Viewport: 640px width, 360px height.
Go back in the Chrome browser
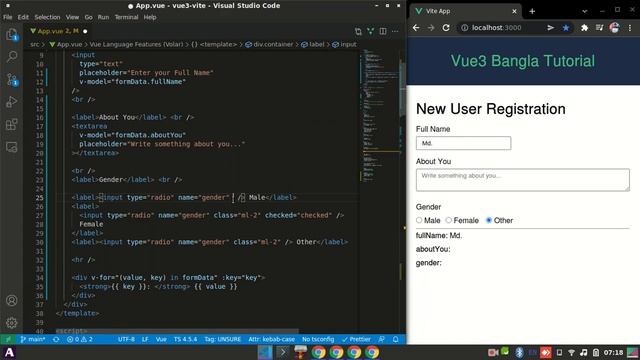tap(416, 28)
